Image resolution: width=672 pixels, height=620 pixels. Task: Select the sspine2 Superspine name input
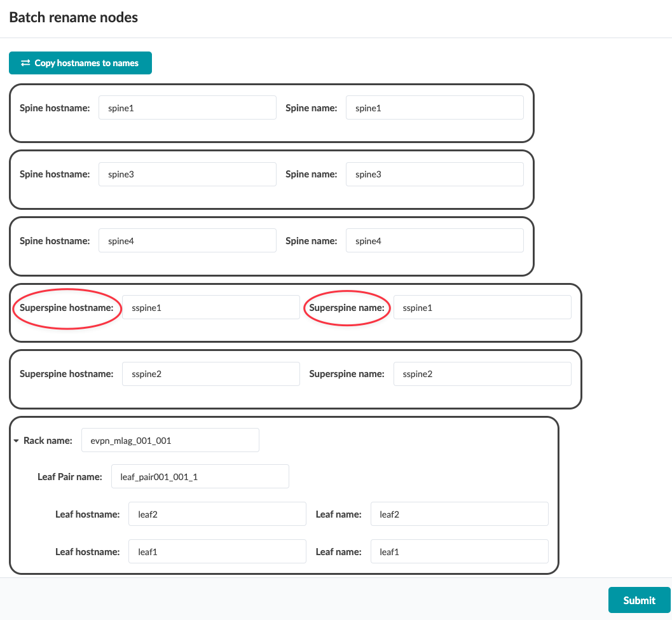click(482, 374)
